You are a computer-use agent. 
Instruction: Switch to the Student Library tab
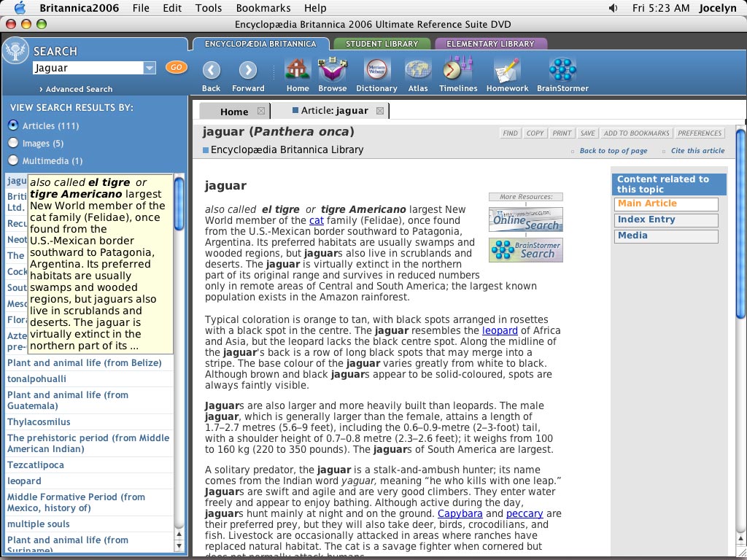382,44
